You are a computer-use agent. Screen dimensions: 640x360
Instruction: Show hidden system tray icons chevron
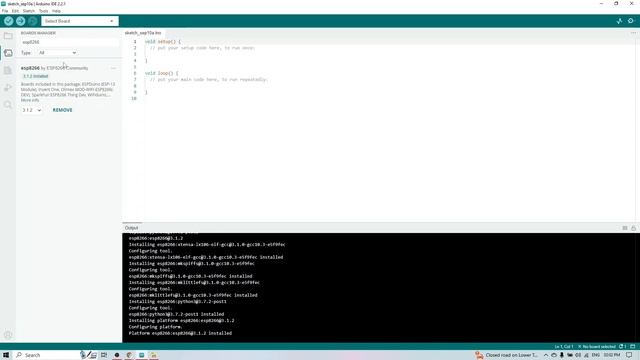click(x=546, y=355)
